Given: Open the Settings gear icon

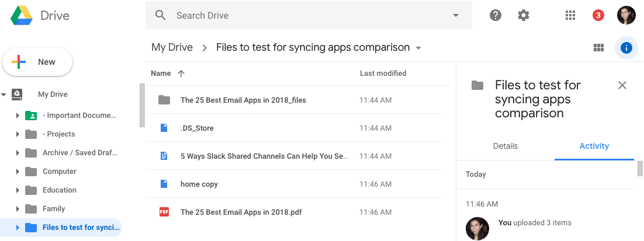Looking at the screenshot, I should click(x=524, y=16).
